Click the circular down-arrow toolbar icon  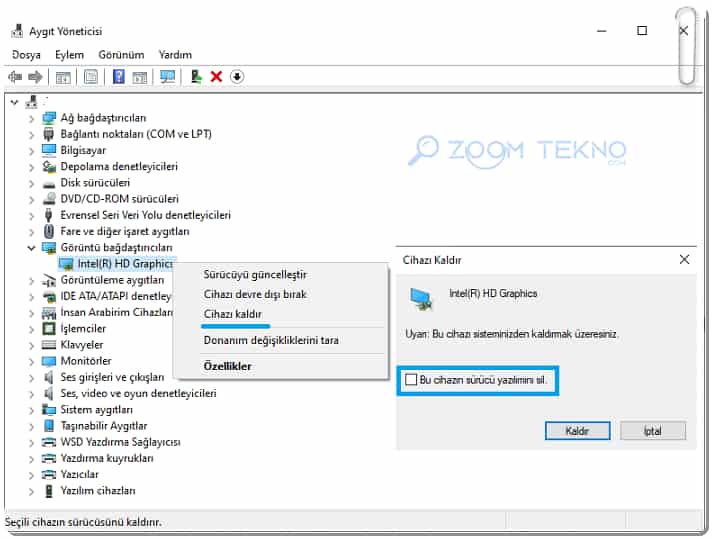(237, 76)
